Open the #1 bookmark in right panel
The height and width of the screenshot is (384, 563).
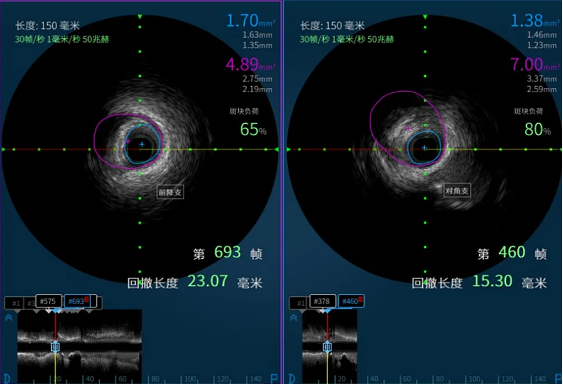tap(298, 303)
